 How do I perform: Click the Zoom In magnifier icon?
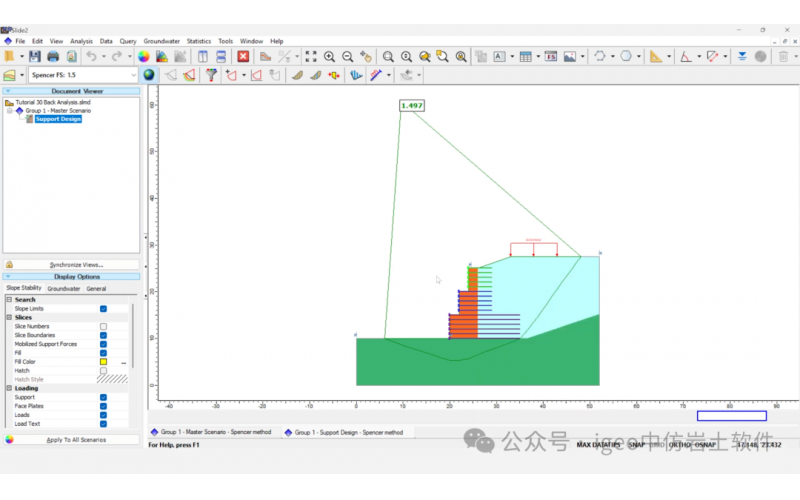click(329, 57)
